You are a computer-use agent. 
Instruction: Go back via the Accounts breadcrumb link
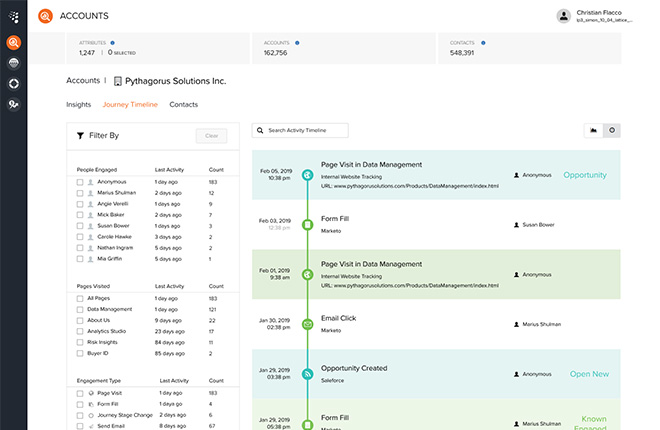(x=83, y=80)
